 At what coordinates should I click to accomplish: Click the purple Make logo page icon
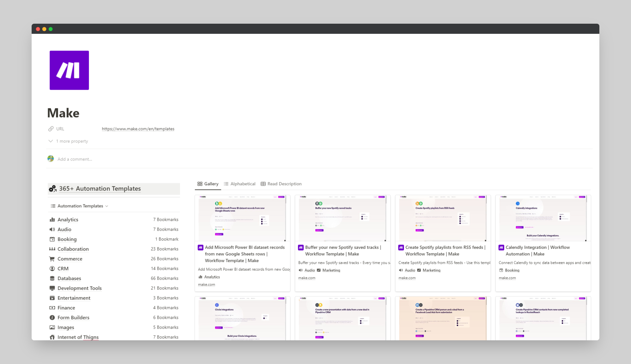(69, 70)
